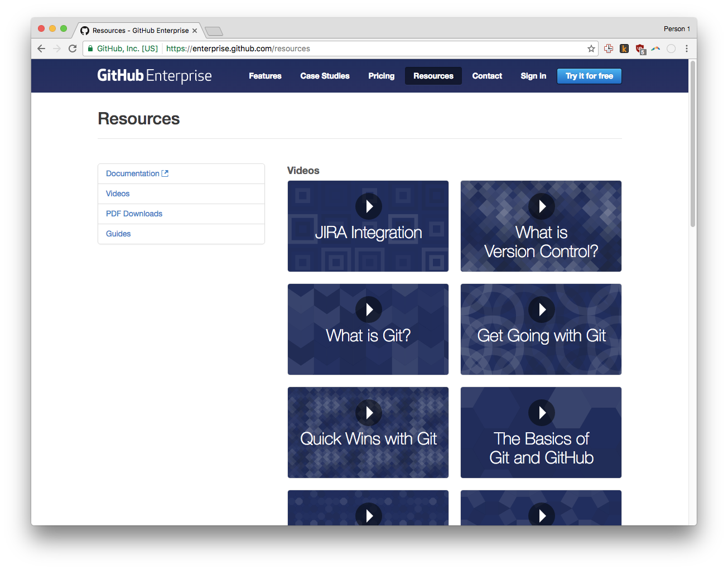Click the What is Git? title text
This screenshot has height=570, width=728.
[369, 336]
